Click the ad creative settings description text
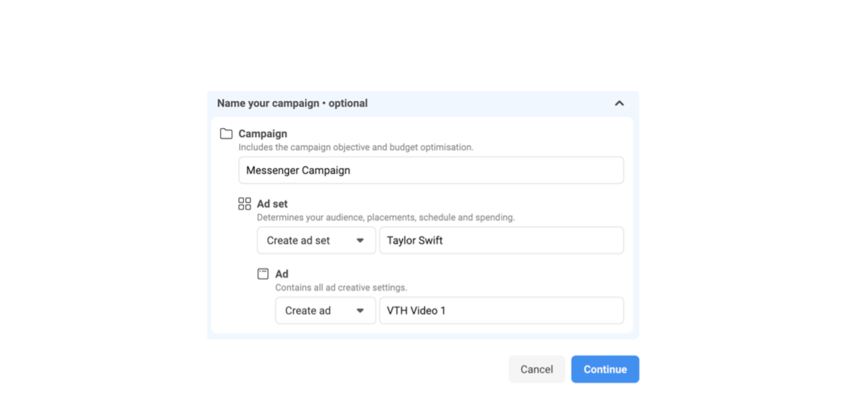 [341, 287]
